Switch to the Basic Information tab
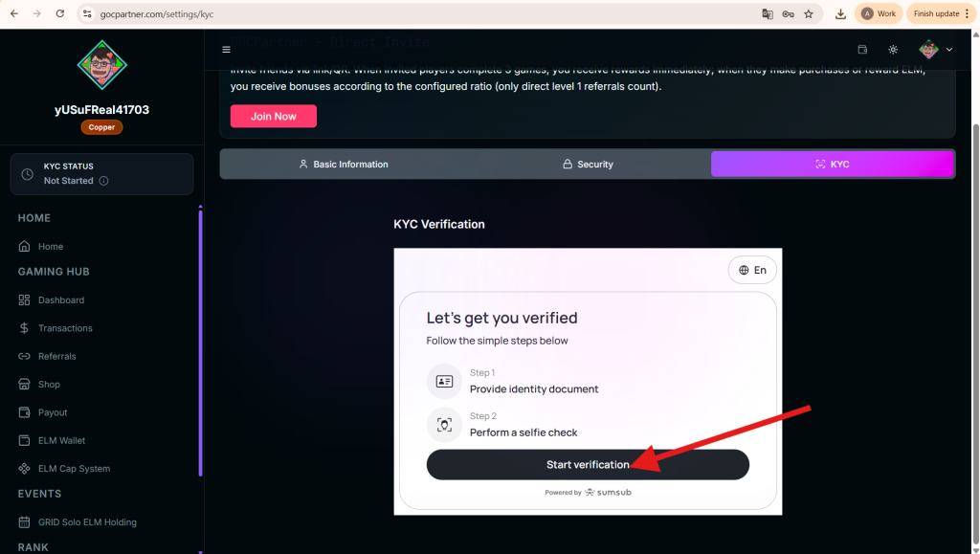The image size is (980, 554). click(x=343, y=165)
